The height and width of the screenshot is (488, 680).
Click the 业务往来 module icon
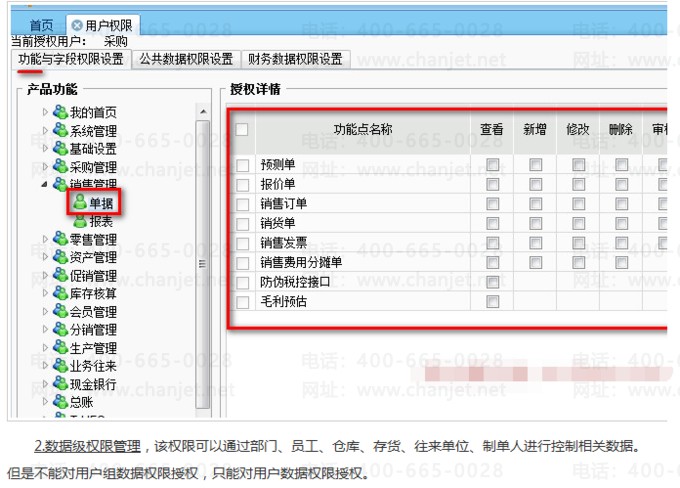coord(60,365)
